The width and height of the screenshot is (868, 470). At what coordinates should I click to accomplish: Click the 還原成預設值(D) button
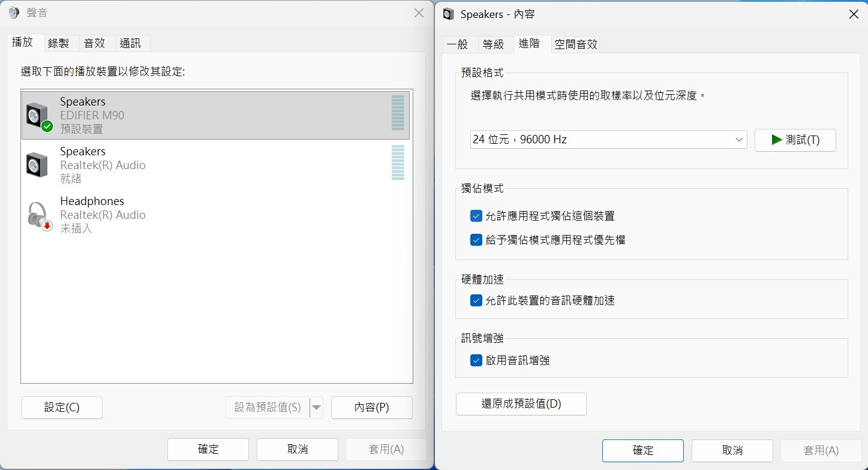click(521, 404)
